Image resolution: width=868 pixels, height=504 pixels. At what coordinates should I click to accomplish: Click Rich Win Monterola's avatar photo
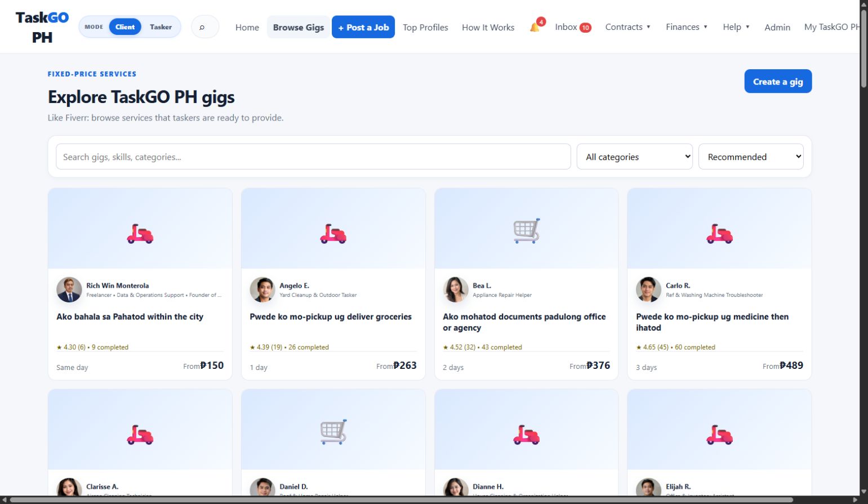[69, 290]
